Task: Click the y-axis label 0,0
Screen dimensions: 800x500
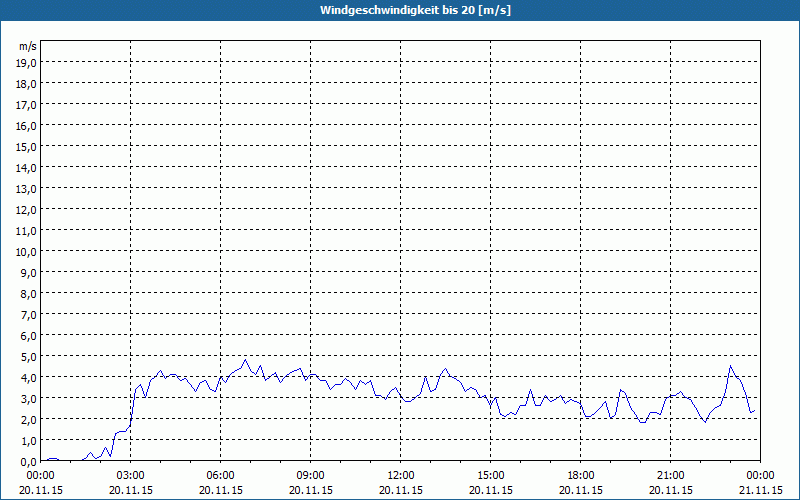Action: pyautogui.click(x=30, y=461)
